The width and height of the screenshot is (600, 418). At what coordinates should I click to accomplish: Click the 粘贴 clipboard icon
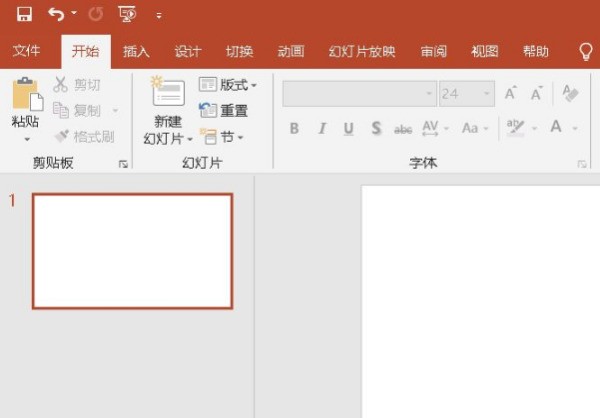click(27, 94)
